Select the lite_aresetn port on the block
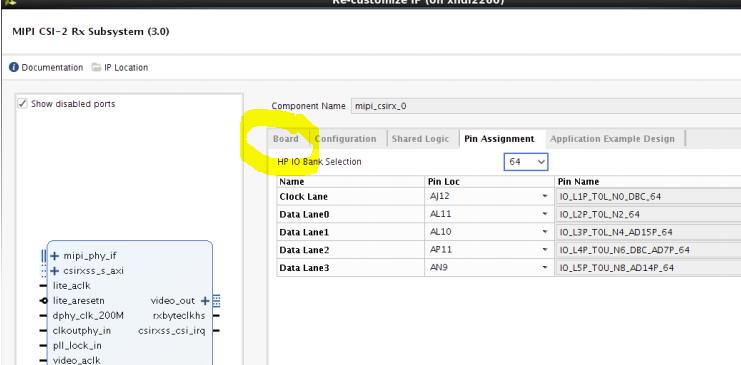741x365 pixels. coord(78,301)
